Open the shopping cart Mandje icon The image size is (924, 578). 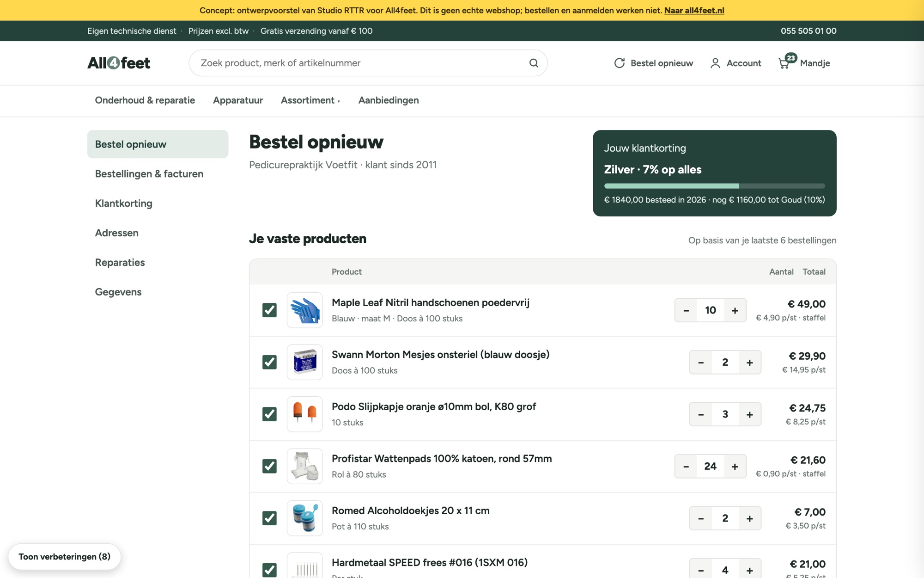pos(784,63)
